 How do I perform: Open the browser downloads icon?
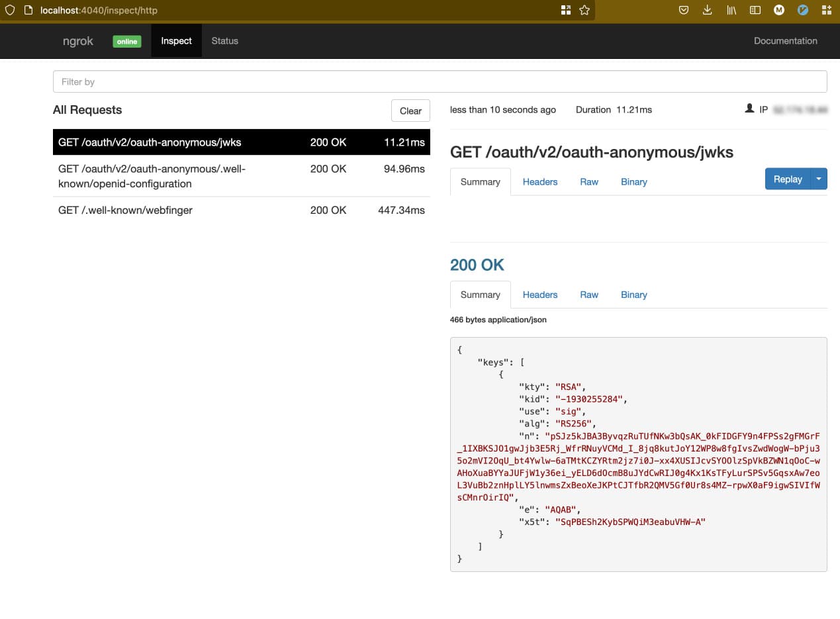[x=707, y=10]
